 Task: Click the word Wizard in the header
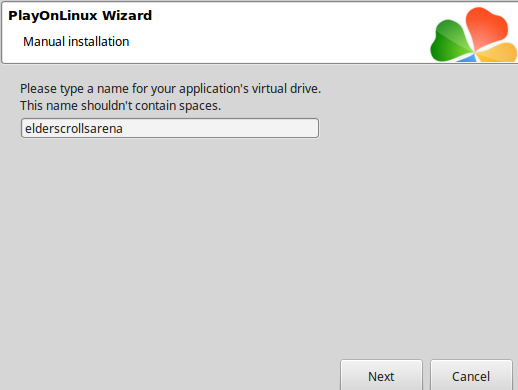point(127,16)
